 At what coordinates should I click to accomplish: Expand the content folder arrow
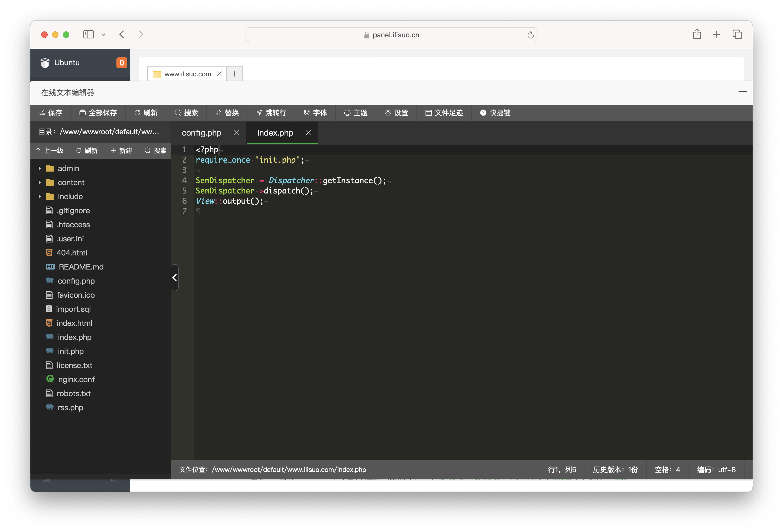(40, 182)
